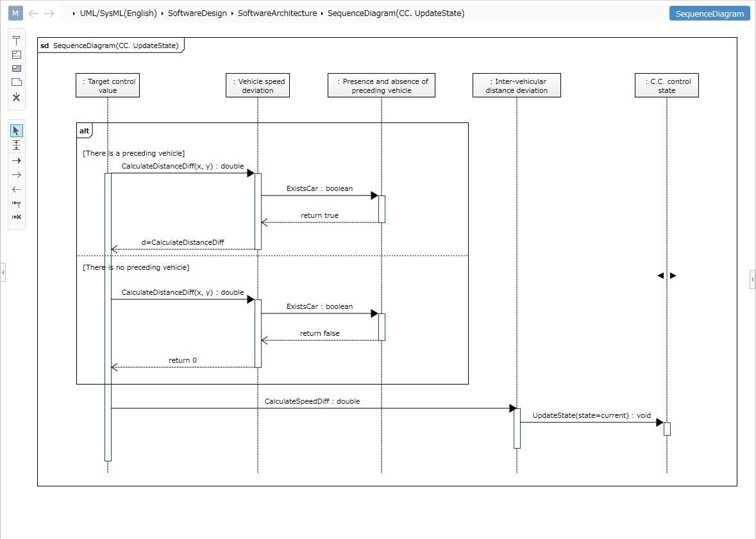Select the Combined Fragment tool

tap(17, 54)
